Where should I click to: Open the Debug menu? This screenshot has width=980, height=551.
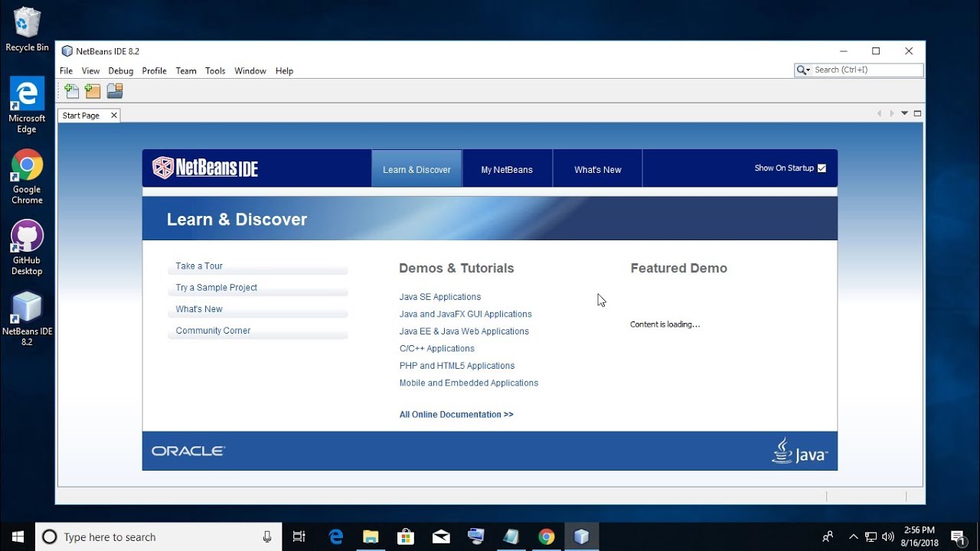point(120,70)
